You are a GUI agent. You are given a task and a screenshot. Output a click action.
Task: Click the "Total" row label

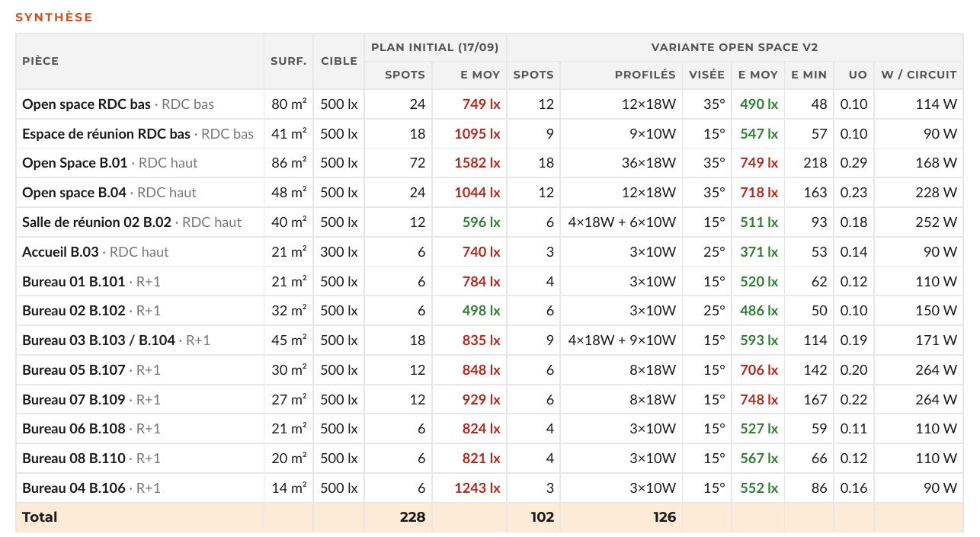tap(40, 517)
